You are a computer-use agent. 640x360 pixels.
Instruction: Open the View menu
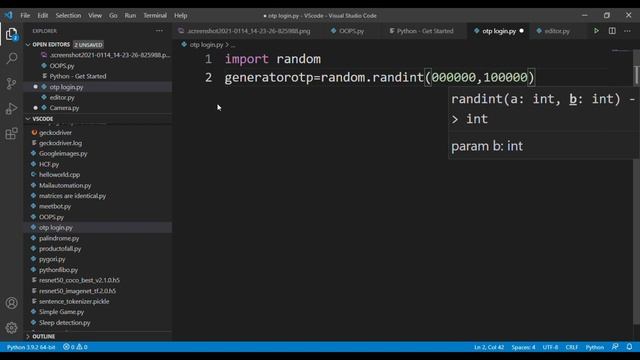[95, 16]
